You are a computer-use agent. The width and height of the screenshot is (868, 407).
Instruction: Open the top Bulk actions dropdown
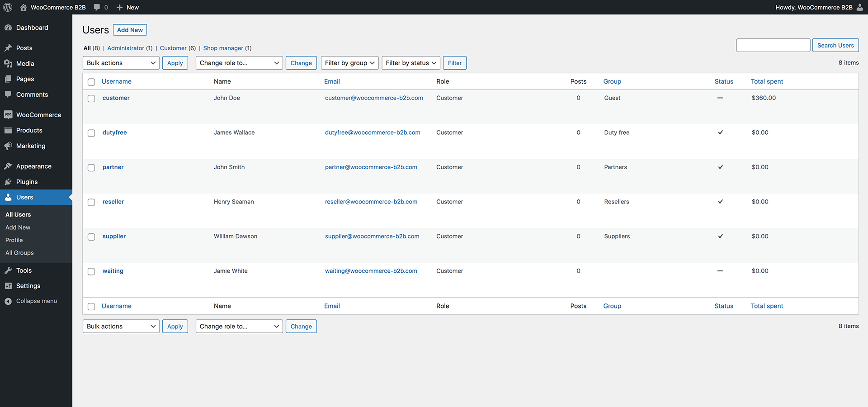click(x=121, y=63)
